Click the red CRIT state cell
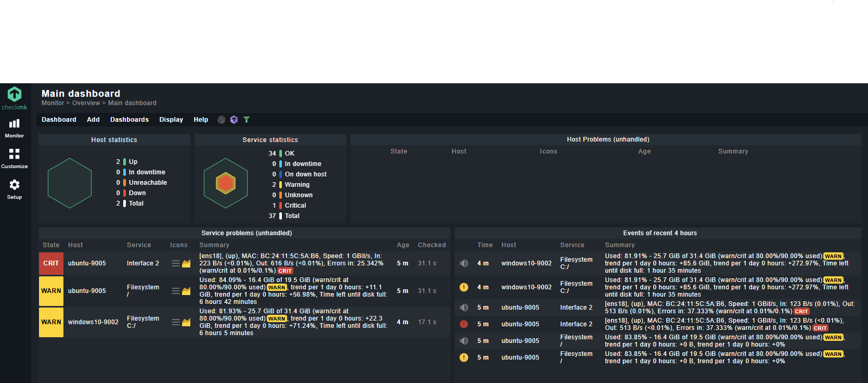 [x=51, y=263]
